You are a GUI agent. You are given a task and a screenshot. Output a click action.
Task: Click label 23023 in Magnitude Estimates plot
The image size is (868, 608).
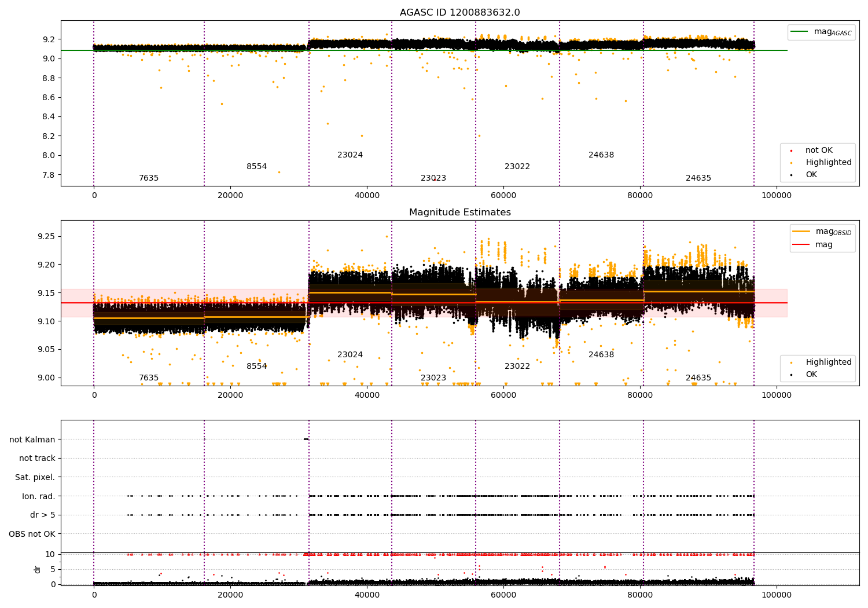click(433, 378)
